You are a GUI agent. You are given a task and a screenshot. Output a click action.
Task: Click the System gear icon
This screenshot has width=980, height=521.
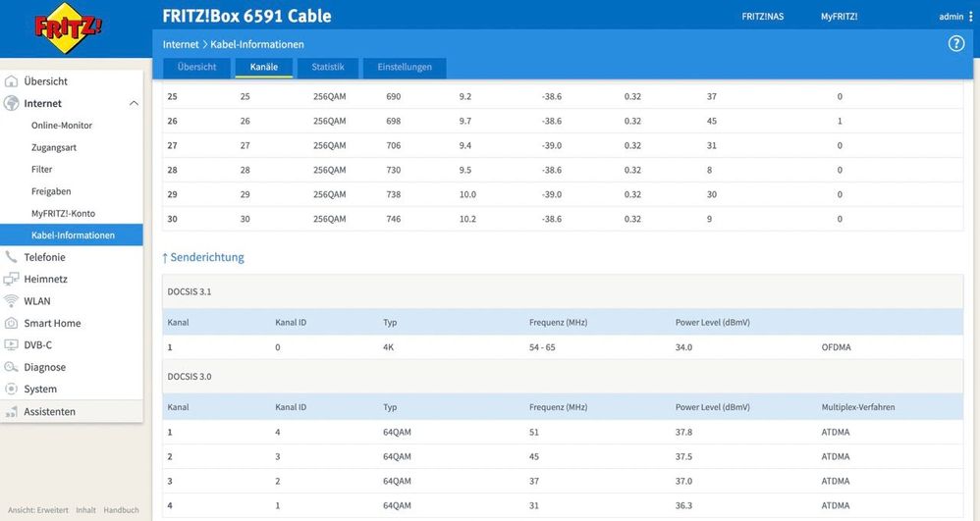(x=11, y=389)
